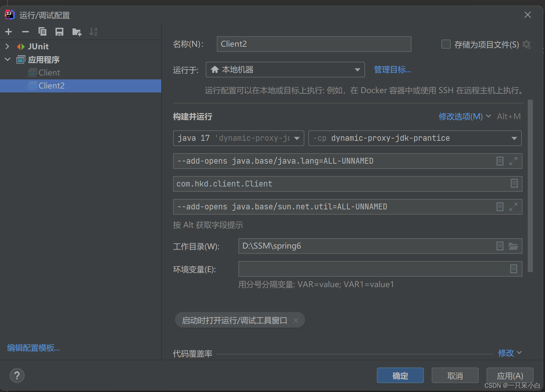Browse for the main class com.hkd.client.Client
The height and width of the screenshot is (392, 545).
pyautogui.click(x=514, y=184)
